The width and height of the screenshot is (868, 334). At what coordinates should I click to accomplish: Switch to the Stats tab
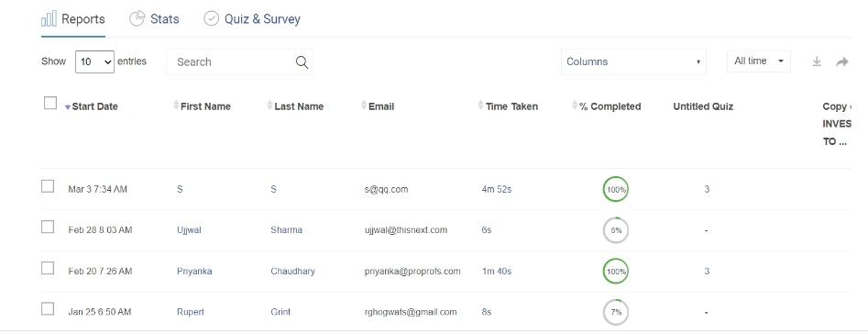coord(155,19)
